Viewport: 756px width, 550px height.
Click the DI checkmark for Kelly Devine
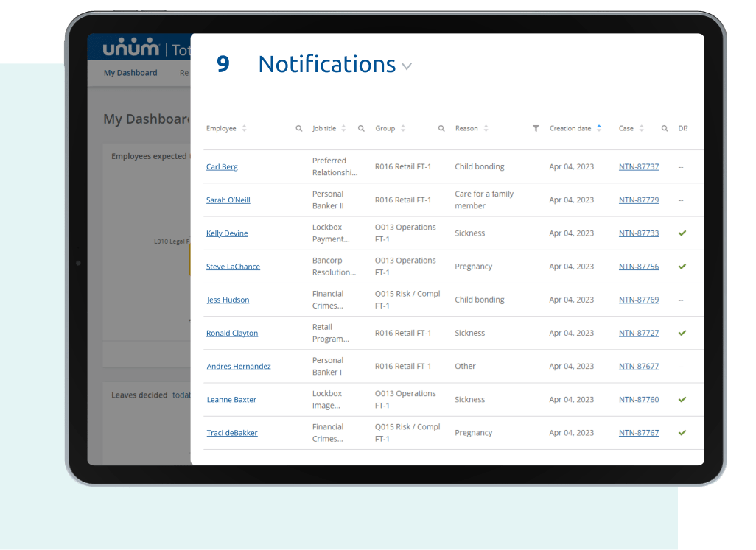[682, 233]
